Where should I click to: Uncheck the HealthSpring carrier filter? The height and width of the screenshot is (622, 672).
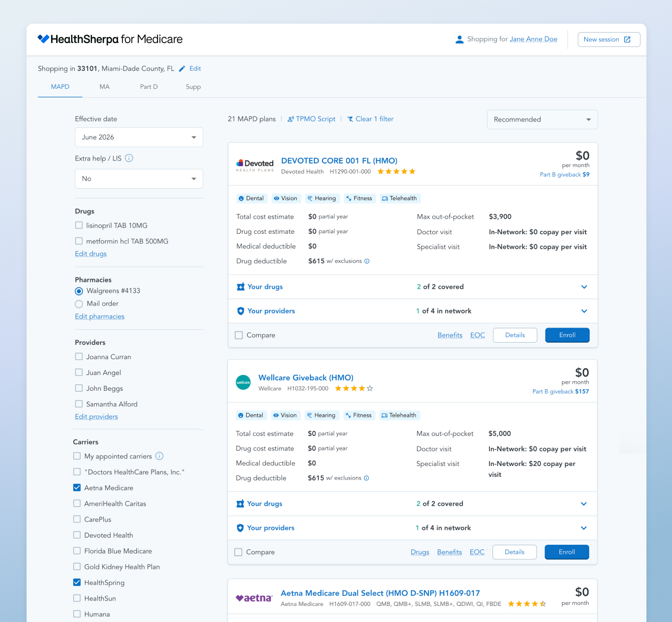(x=77, y=582)
